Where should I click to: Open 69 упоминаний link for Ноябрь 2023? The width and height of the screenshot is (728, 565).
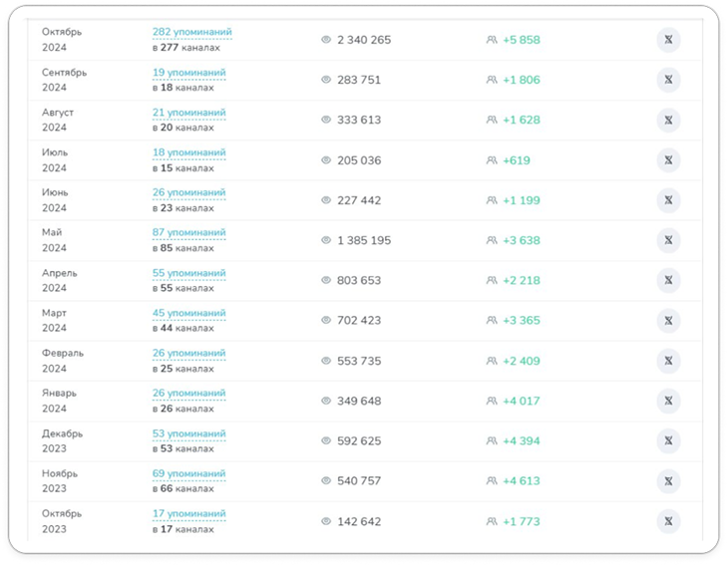click(188, 473)
